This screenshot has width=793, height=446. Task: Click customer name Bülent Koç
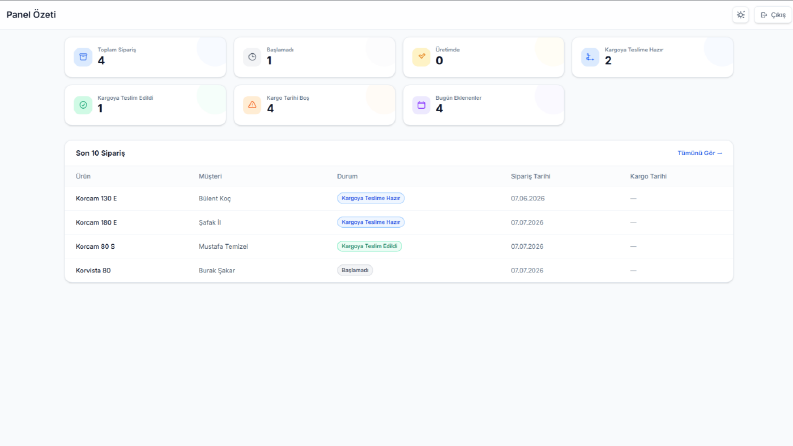click(x=214, y=199)
